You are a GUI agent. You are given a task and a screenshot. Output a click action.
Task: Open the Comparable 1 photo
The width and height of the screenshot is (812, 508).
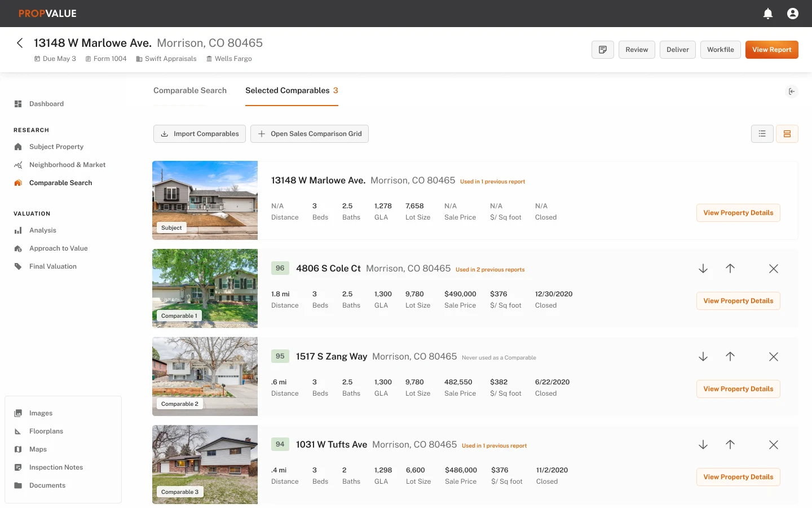pos(205,288)
